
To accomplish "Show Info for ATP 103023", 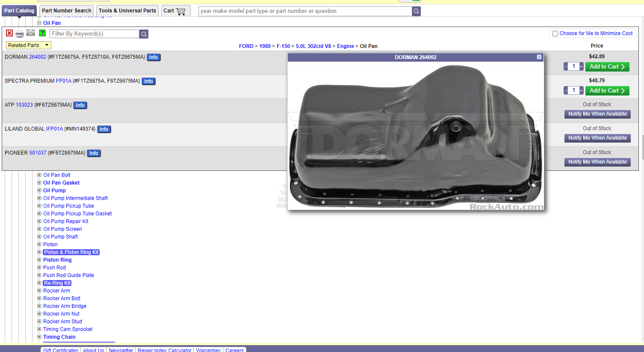I will [x=80, y=105].
